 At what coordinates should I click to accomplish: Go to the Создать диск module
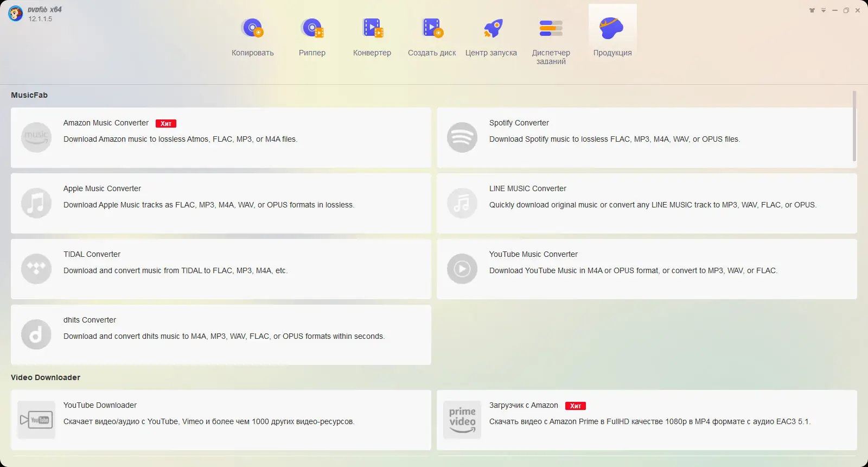click(x=432, y=37)
